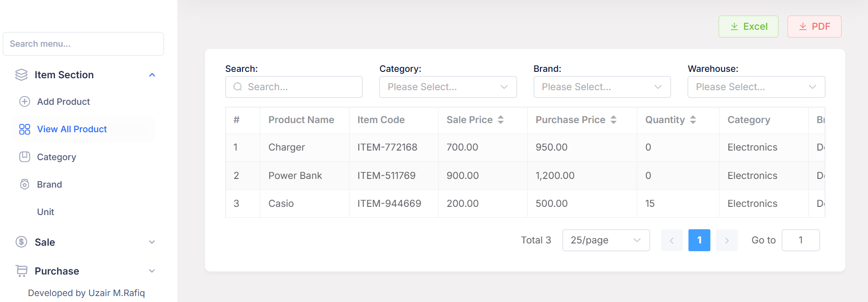Click item code ITEM-772168
This screenshot has height=302, width=868.
387,147
